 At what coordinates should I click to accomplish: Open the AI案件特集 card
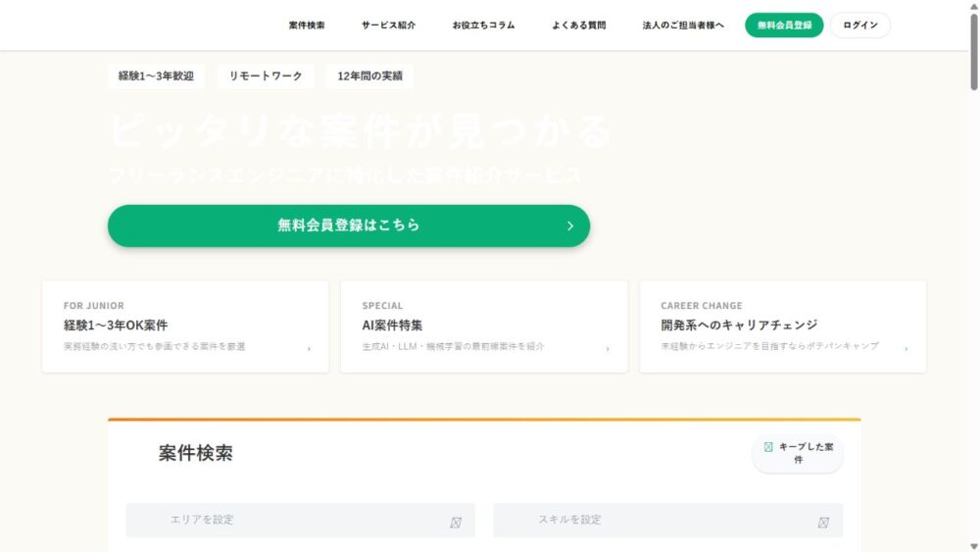pos(484,326)
